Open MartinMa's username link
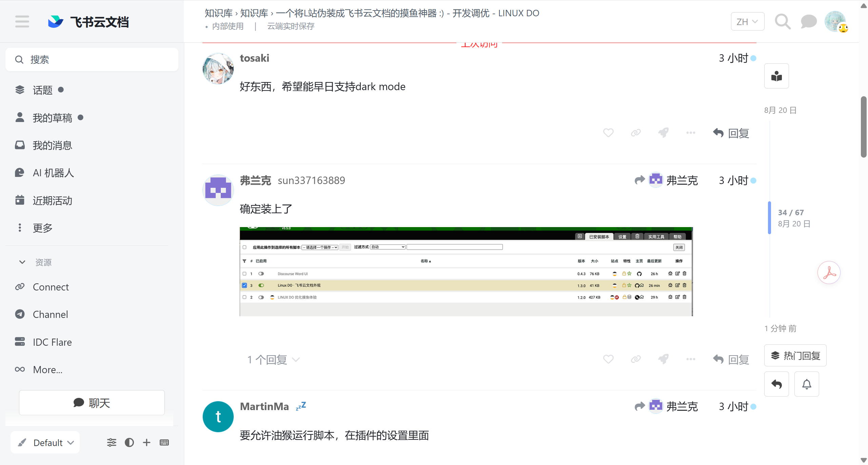The width and height of the screenshot is (868, 465). tap(264, 406)
